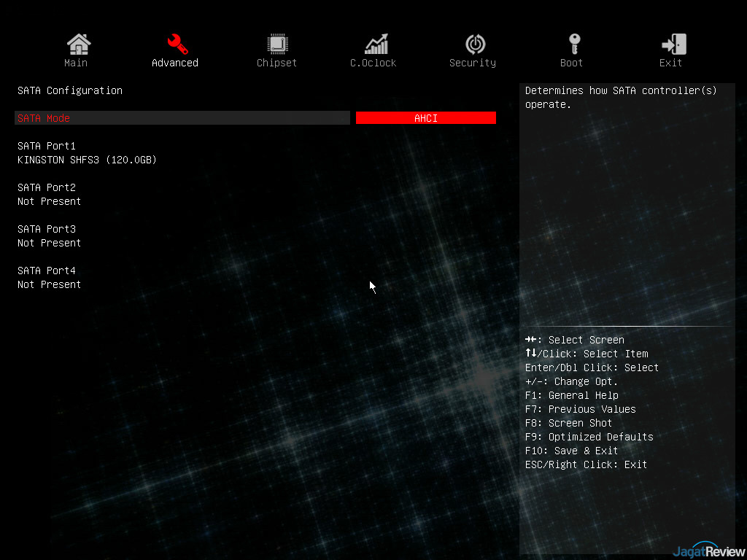Click the C.Oclock chart icon
The height and width of the screenshot is (560, 747).
[x=376, y=44]
